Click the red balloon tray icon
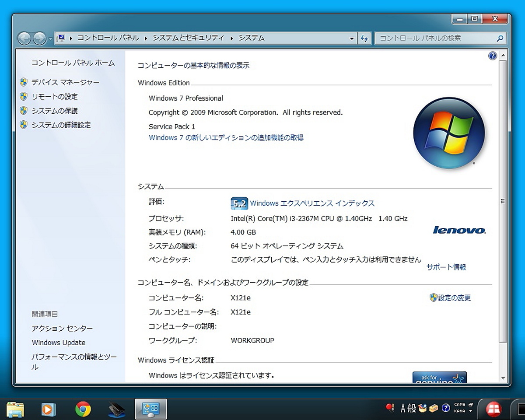Viewport: 525px width, 420px height. [x=391, y=408]
